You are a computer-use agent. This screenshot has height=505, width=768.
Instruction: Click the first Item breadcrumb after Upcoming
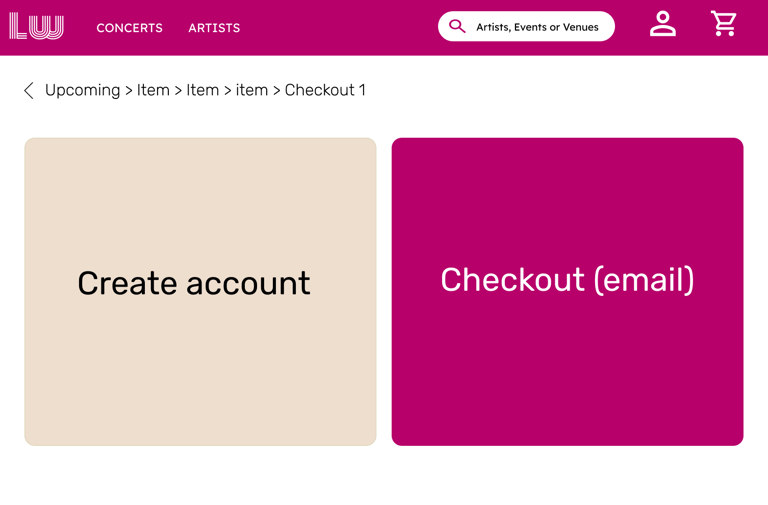click(153, 90)
